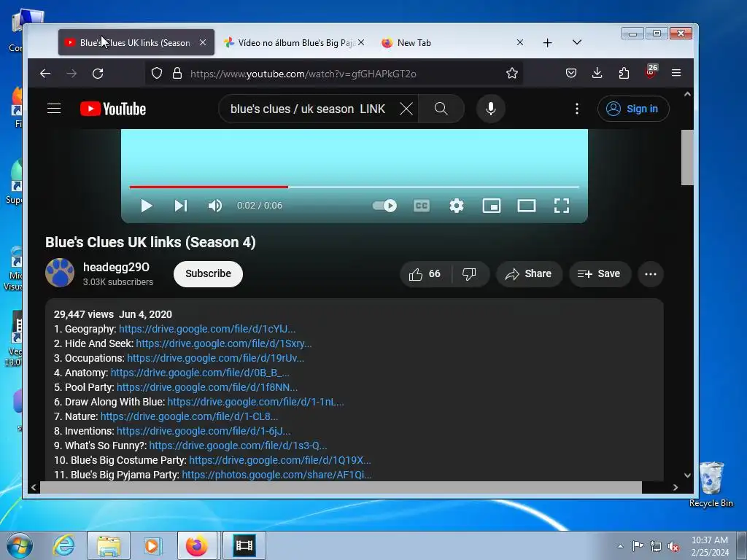Open Blue's Big Pyjama Party photos link
The image size is (747, 560).
276,475
